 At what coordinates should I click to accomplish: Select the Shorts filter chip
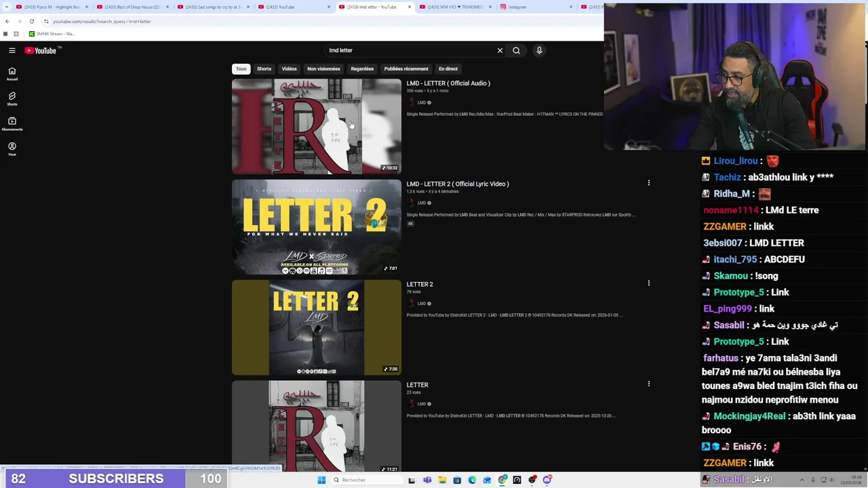tap(264, 68)
